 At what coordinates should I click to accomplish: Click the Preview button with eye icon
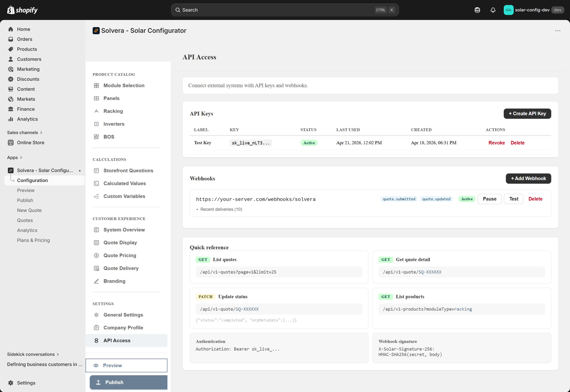click(x=126, y=366)
